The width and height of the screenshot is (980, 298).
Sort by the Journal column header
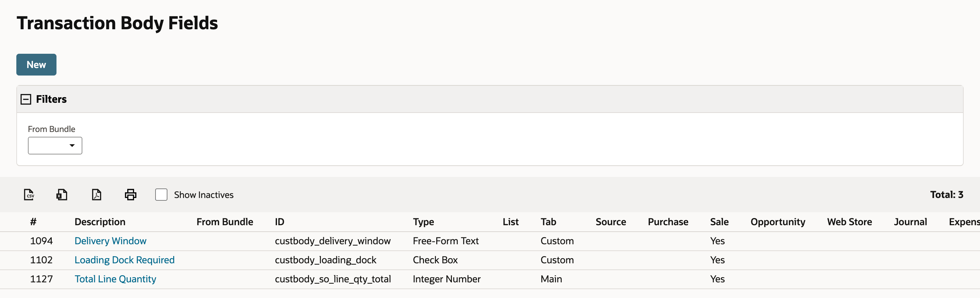(x=910, y=222)
